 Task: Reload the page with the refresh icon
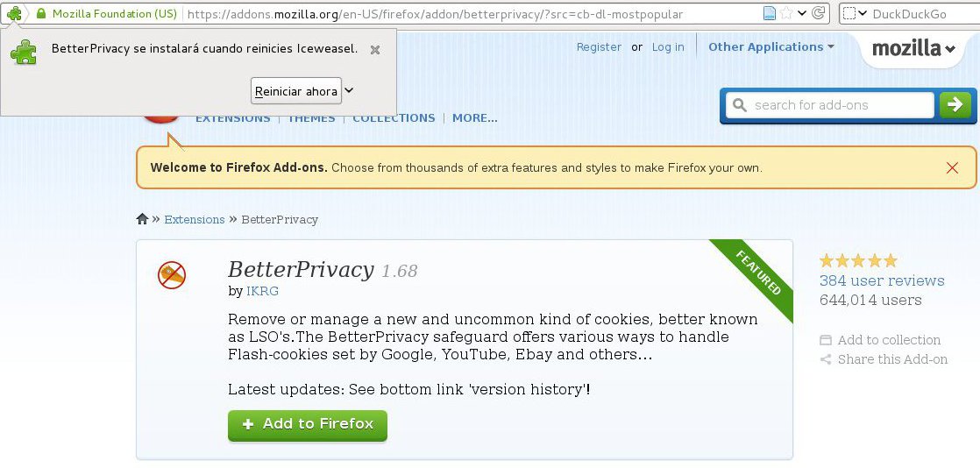tap(819, 14)
